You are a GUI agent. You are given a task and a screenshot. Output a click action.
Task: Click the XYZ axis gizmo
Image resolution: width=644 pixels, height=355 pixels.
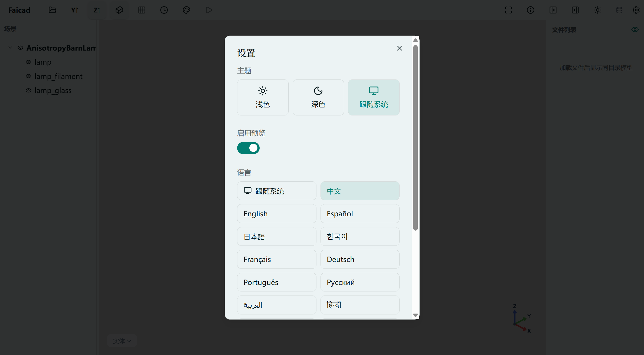coord(522,318)
